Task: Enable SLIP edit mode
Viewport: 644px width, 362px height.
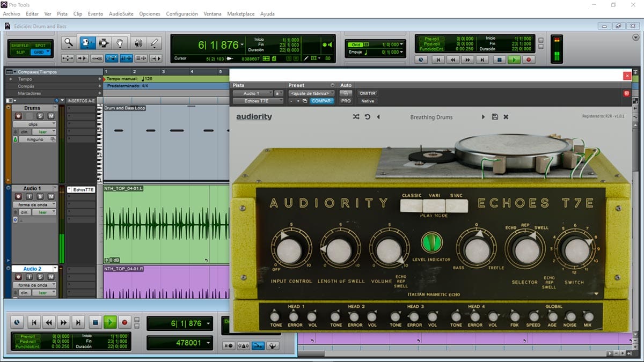Action: click(x=20, y=52)
